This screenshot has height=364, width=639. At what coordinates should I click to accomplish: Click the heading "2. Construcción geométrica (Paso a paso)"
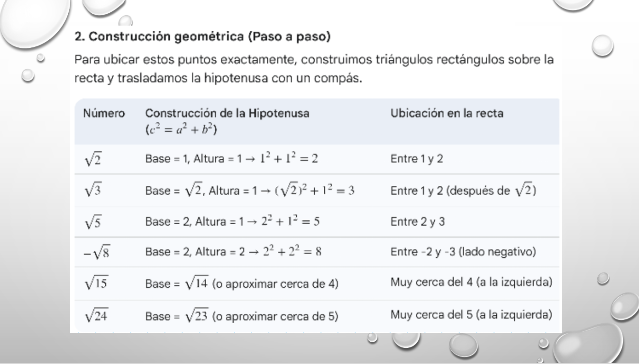click(203, 36)
